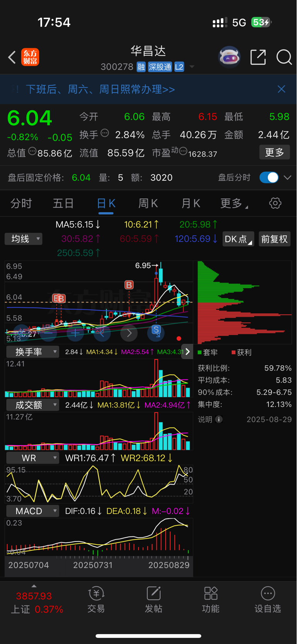
Task: Tap the 更多 button in quote panel
Action: click(x=275, y=152)
